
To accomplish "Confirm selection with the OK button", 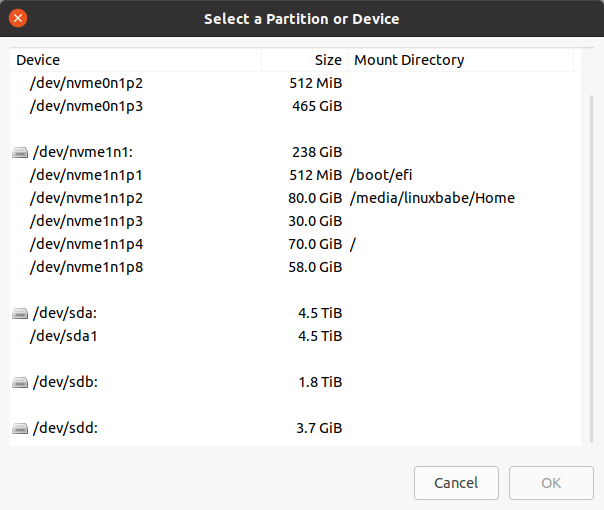I will [551, 483].
